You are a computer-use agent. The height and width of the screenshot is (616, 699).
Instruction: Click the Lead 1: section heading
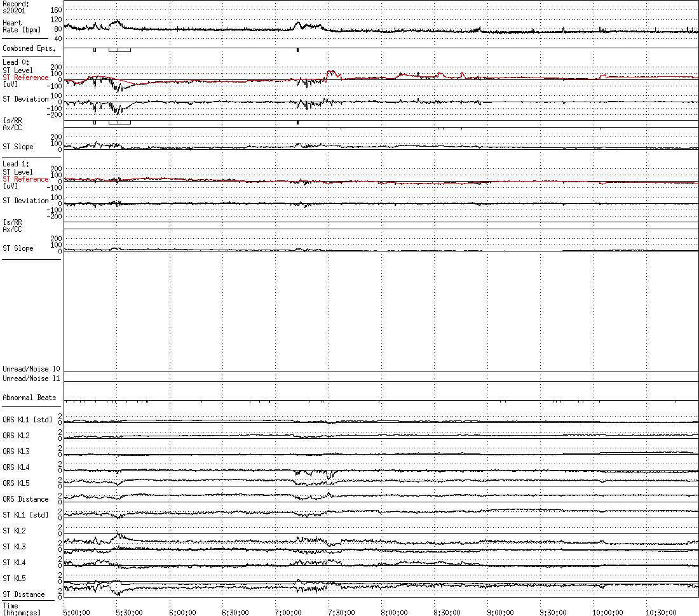(16, 164)
